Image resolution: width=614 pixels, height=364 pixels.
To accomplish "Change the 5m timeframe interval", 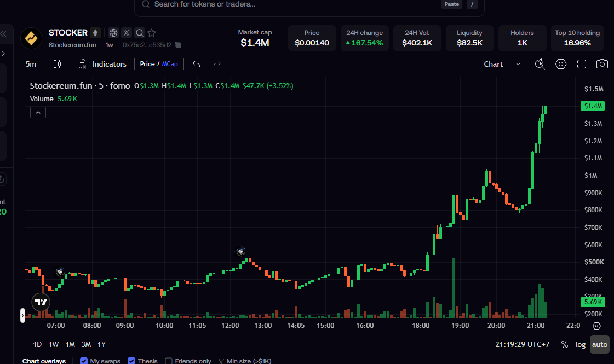I will (31, 64).
